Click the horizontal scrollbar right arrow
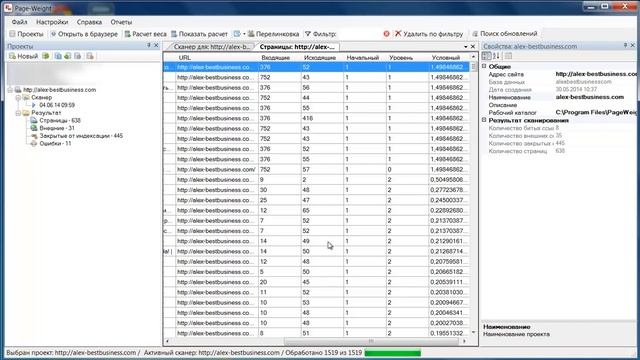 tap(464, 341)
